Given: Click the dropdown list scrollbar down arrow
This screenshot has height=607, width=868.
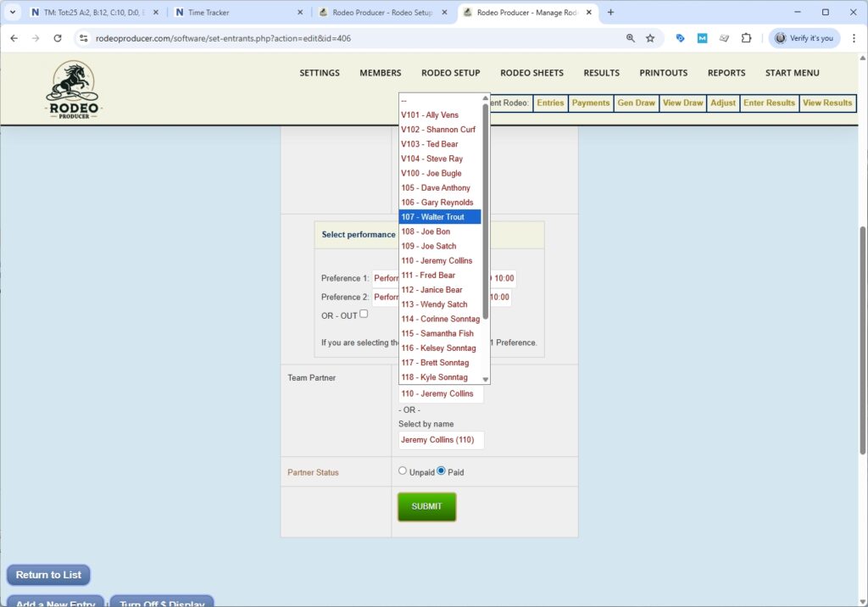Looking at the screenshot, I should (x=486, y=379).
